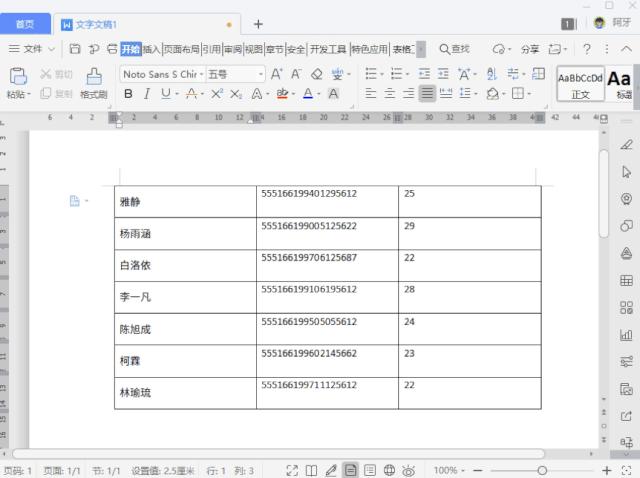Switch to the References tab

pyautogui.click(x=211, y=49)
